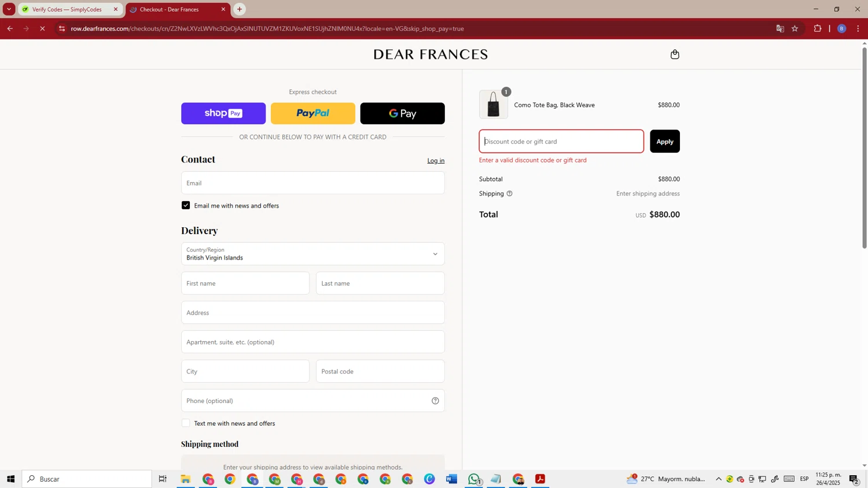Open the touch keyboard tray icon
The width and height of the screenshot is (868, 488).
[x=789, y=479]
